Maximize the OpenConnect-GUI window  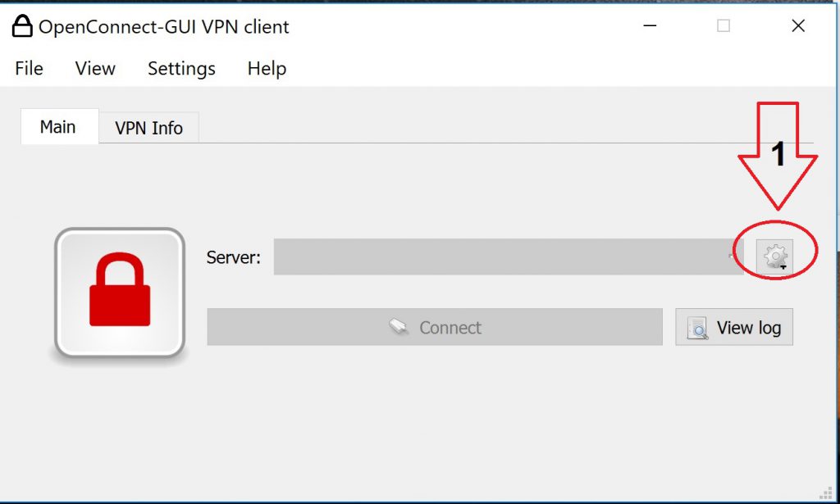[x=723, y=26]
